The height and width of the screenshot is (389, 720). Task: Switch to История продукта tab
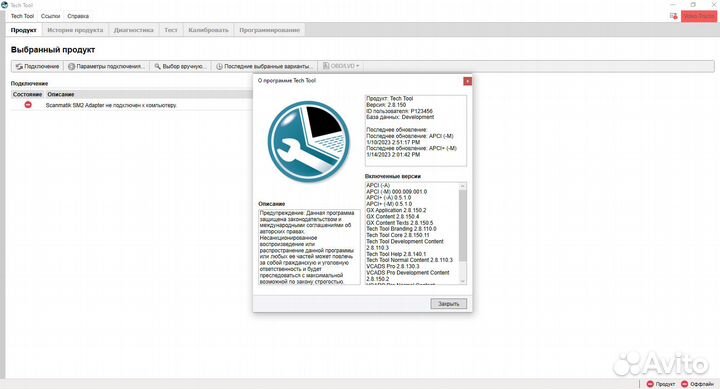tap(75, 30)
